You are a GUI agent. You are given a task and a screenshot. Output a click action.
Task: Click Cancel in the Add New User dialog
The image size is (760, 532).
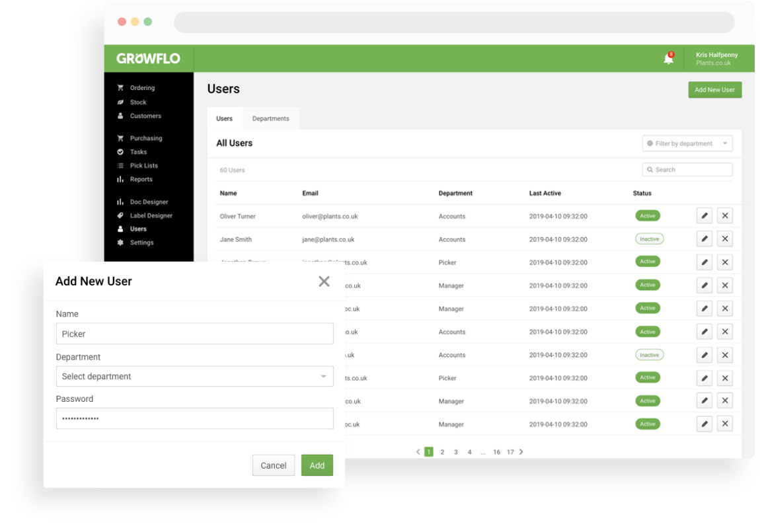coord(274,465)
